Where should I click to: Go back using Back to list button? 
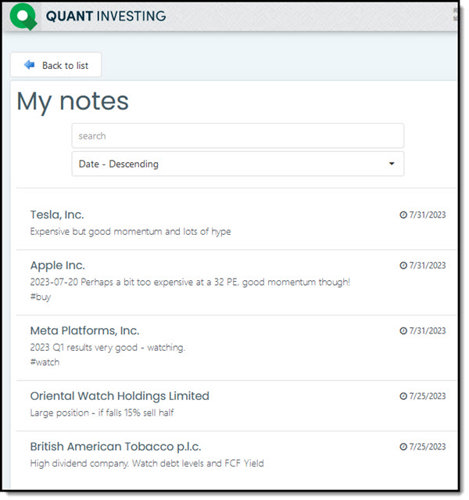click(56, 65)
